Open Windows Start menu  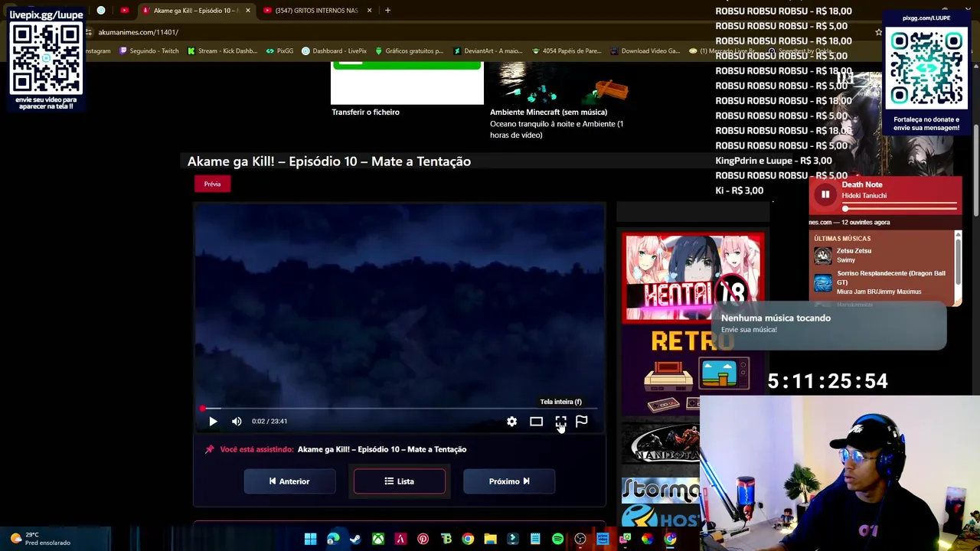pyautogui.click(x=310, y=540)
